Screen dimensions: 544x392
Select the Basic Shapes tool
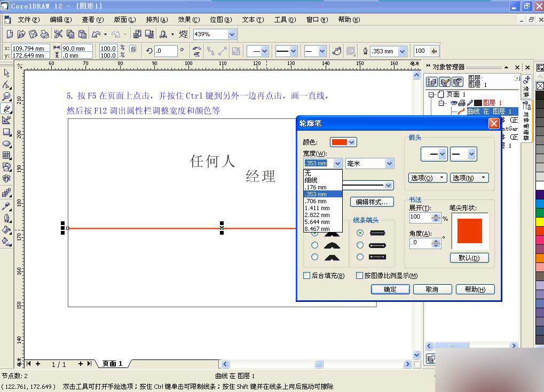[x=6, y=167]
